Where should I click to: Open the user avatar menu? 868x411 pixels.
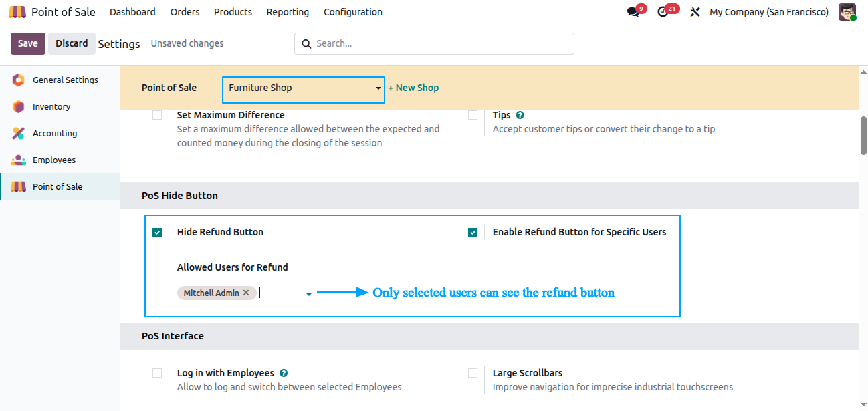click(847, 12)
